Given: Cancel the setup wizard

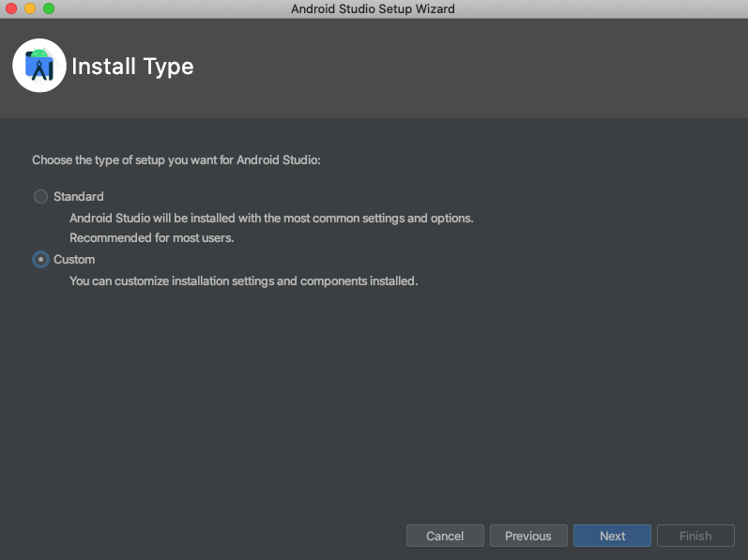Looking at the screenshot, I should [445, 536].
